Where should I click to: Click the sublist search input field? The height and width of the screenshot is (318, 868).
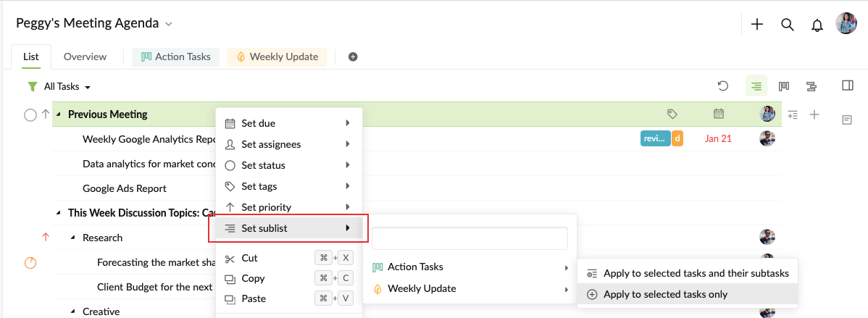[470, 238]
